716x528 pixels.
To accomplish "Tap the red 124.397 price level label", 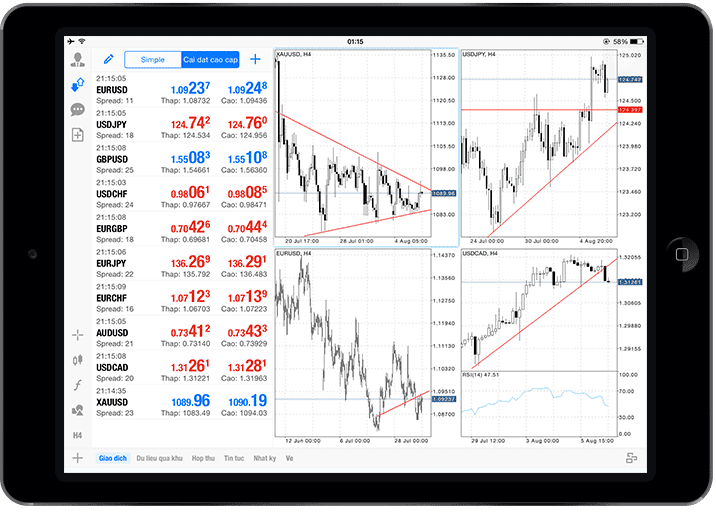I will pos(630,110).
